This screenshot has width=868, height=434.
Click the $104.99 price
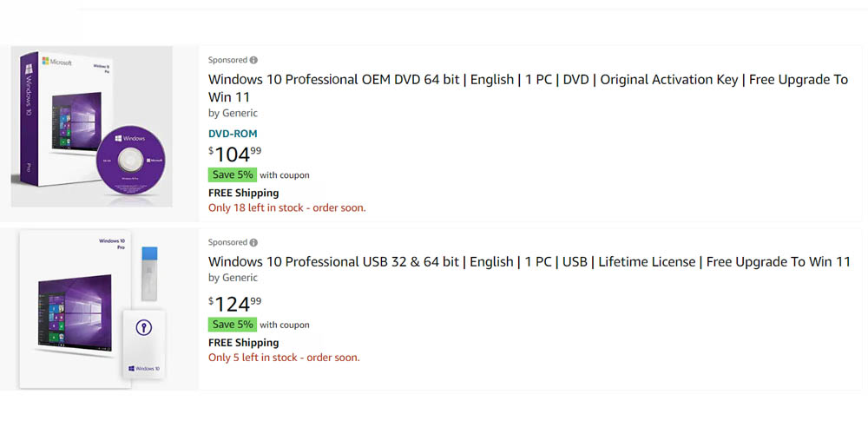tap(234, 155)
